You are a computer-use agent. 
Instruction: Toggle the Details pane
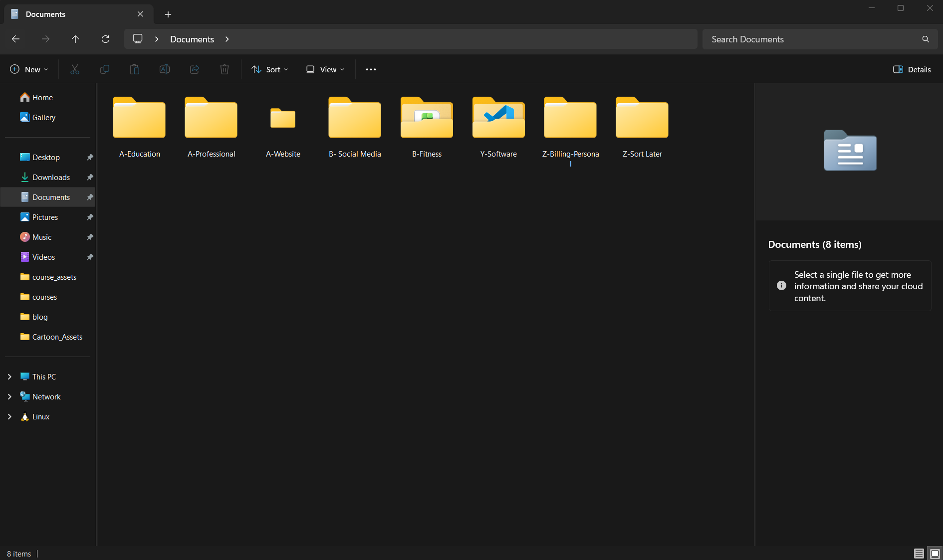[x=912, y=69]
